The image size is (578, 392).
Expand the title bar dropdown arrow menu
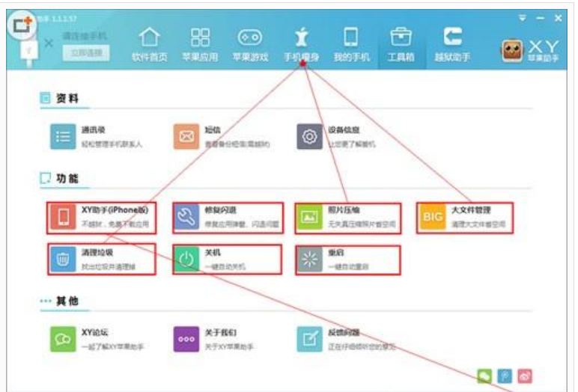tap(522, 16)
